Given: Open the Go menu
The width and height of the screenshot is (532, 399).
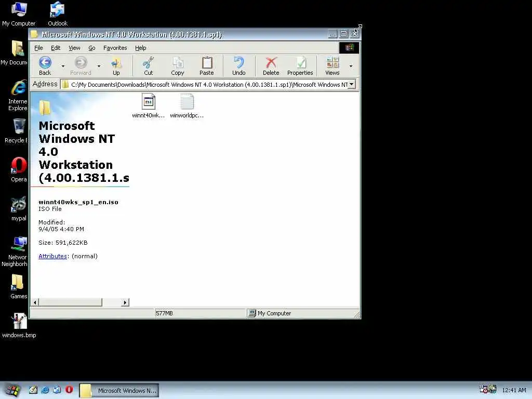Looking at the screenshot, I should click(91, 48).
